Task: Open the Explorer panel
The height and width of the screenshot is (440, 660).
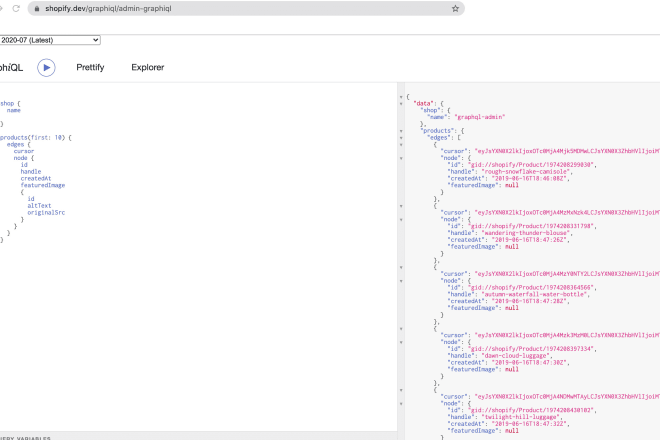Action: (148, 67)
